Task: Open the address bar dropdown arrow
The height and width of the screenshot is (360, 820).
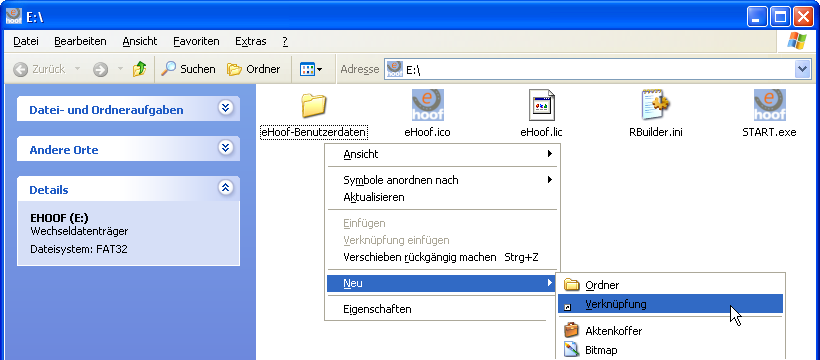Action: pos(802,69)
